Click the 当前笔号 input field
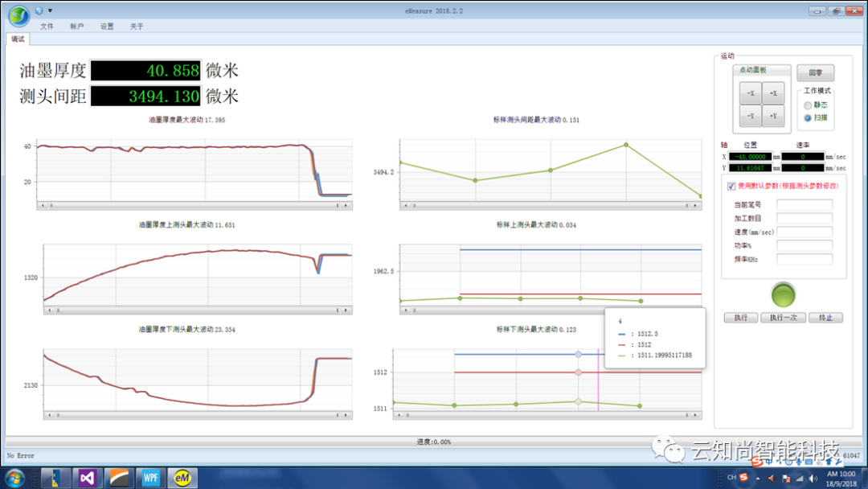Viewport: 868px width, 489px height. (x=804, y=205)
